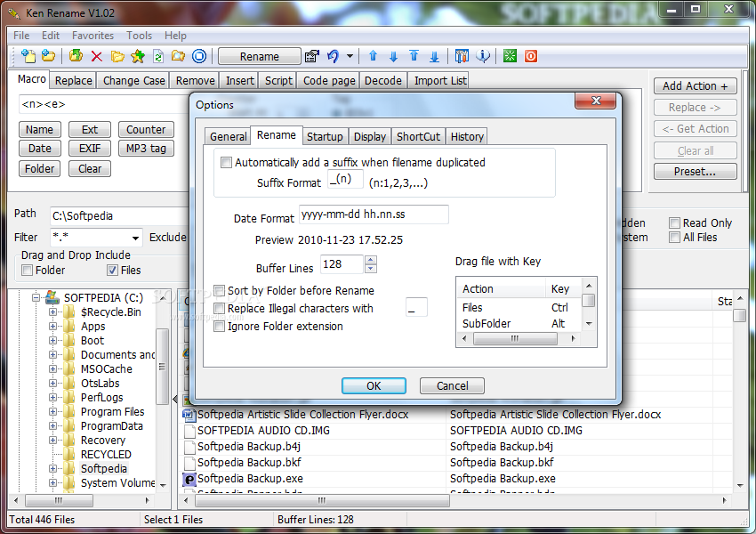Viewport: 756px width, 534px height.
Task: Increase Buffer Lines with the up spinner
Action: [370, 260]
